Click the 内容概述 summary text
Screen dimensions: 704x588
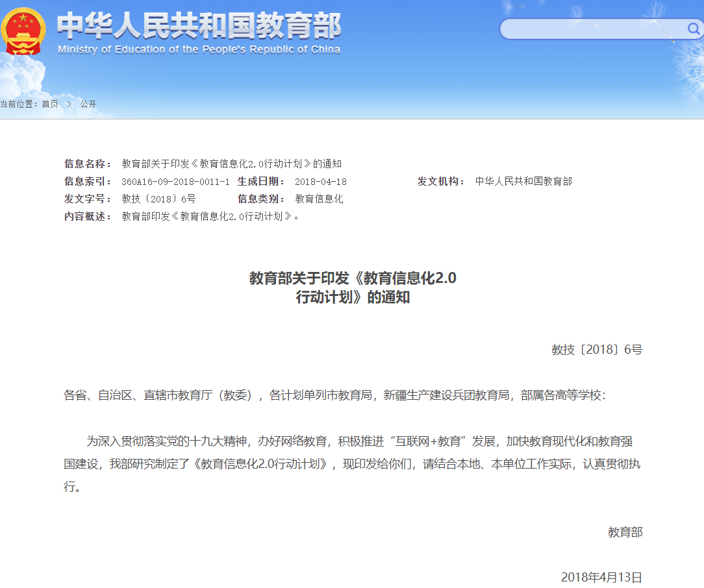pyautogui.click(x=212, y=217)
